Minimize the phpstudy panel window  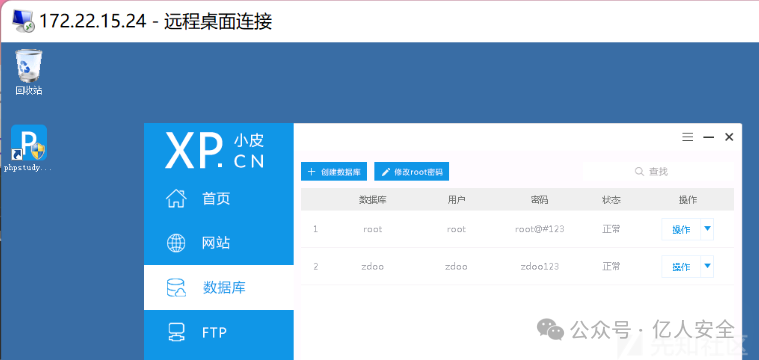[x=709, y=137]
